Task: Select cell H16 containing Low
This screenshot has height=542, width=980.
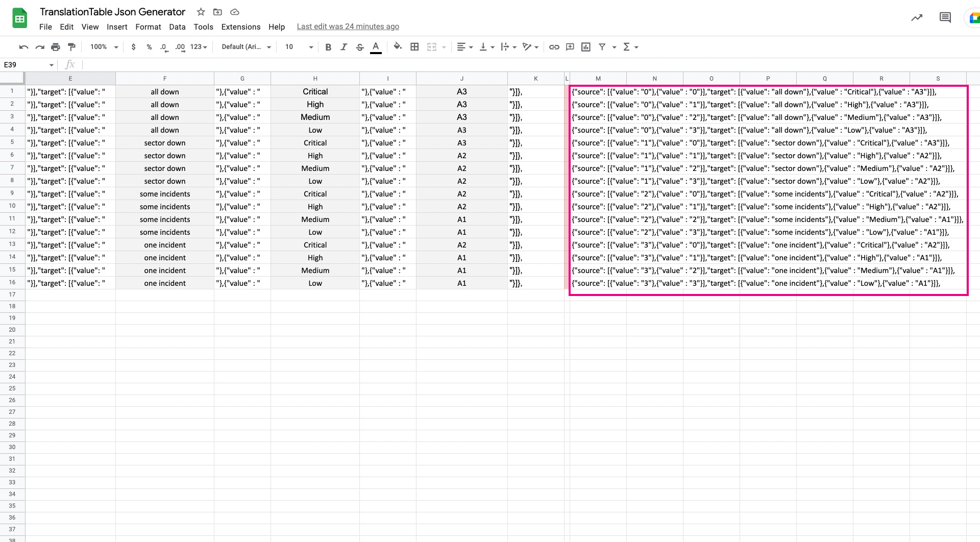Action: (x=315, y=283)
